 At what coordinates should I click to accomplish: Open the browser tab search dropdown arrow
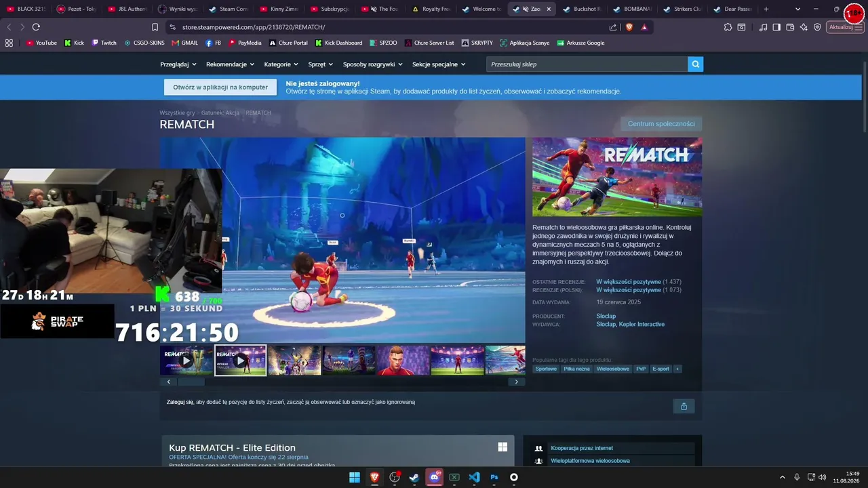pos(797,9)
